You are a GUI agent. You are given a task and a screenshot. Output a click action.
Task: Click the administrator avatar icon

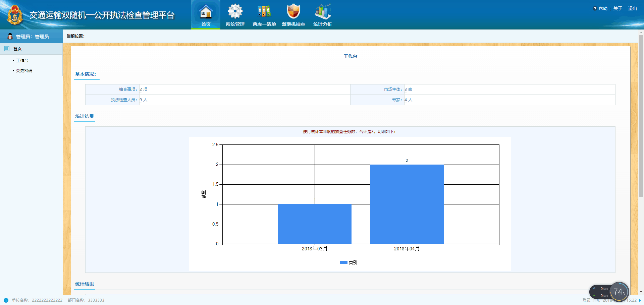pos(10,36)
